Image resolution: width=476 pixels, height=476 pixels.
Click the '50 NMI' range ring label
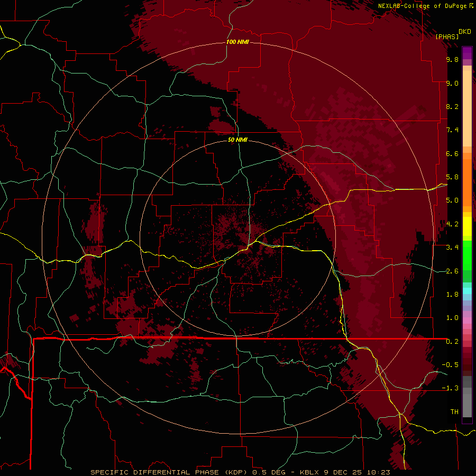pos(237,140)
